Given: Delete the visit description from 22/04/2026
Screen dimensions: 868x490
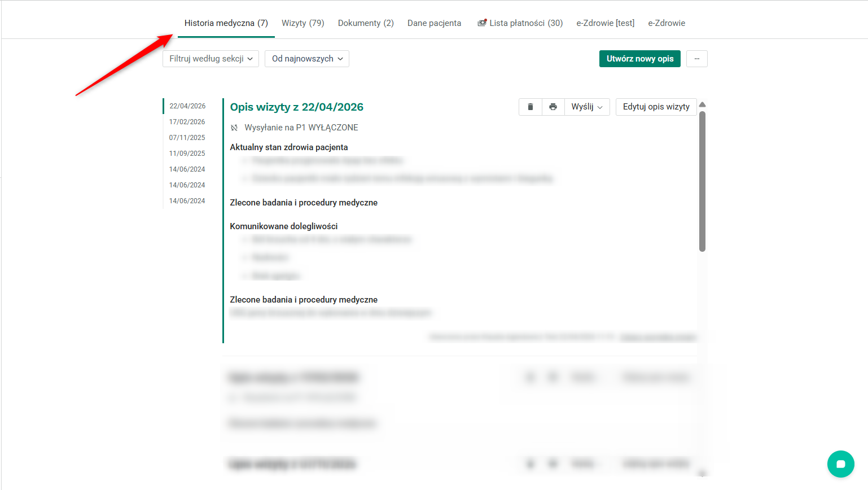Looking at the screenshot, I should click(531, 107).
